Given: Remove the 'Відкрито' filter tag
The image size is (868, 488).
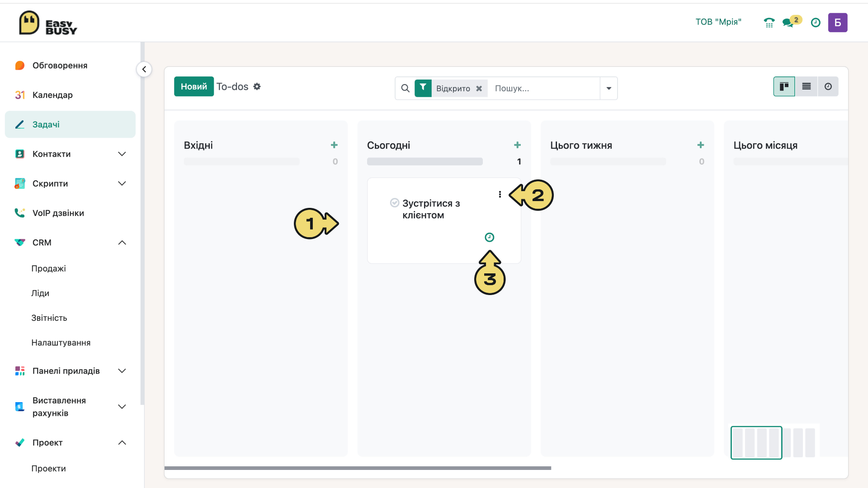Looking at the screenshot, I should tap(479, 89).
